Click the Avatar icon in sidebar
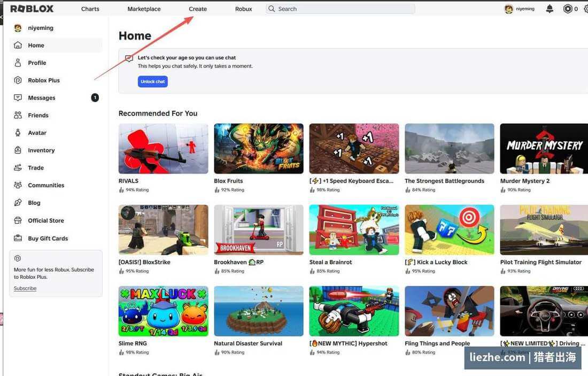The height and width of the screenshot is (376, 588). click(18, 133)
